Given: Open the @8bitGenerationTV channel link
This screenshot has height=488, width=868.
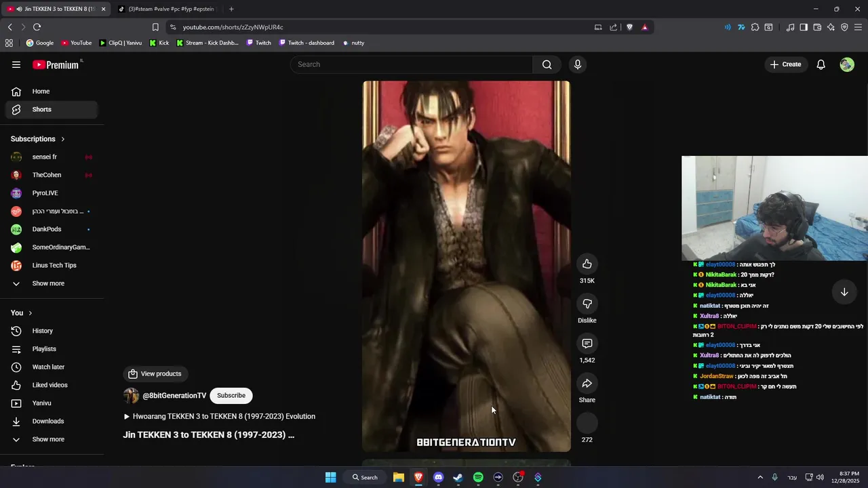Looking at the screenshot, I should pos(174,396).
